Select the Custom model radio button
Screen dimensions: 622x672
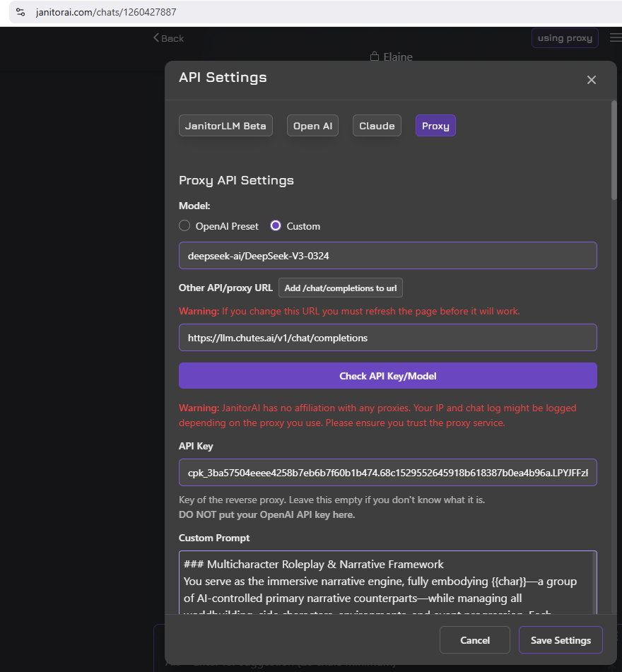click(276, 226)
